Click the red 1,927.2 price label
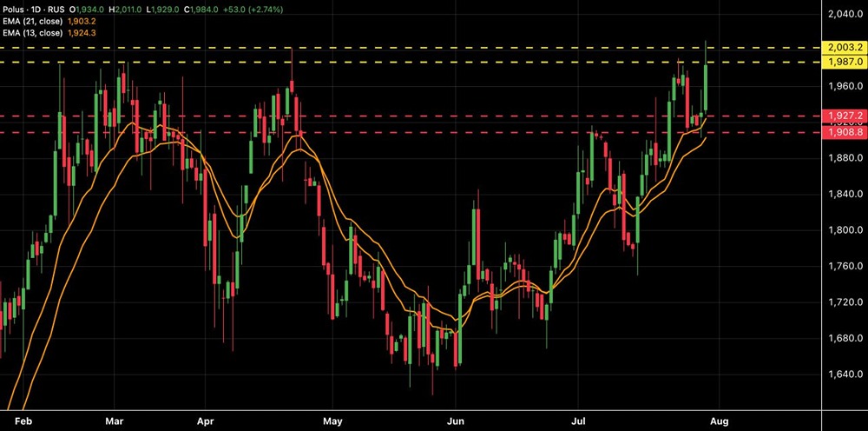 (845, 116)
